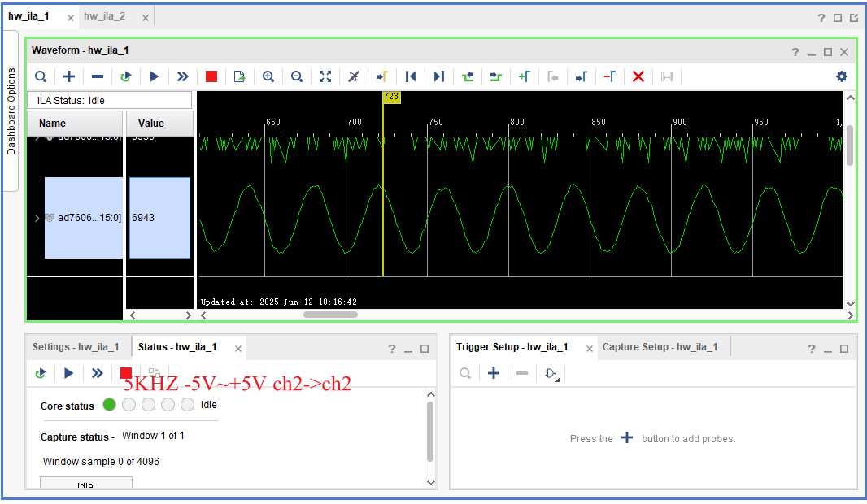Screen dimensions: 867x504
Task: Zoom out on the waveform
Action: (x=297, y=76)
